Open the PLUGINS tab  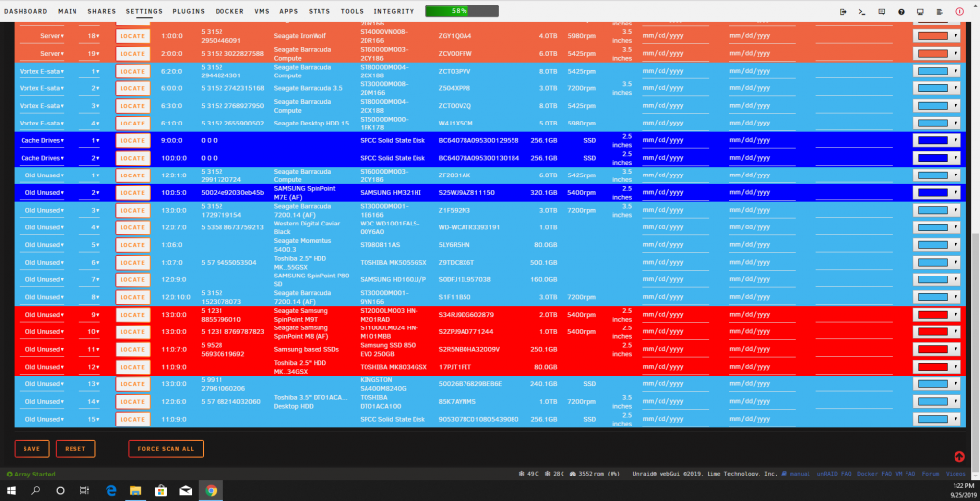click(189, 11)
